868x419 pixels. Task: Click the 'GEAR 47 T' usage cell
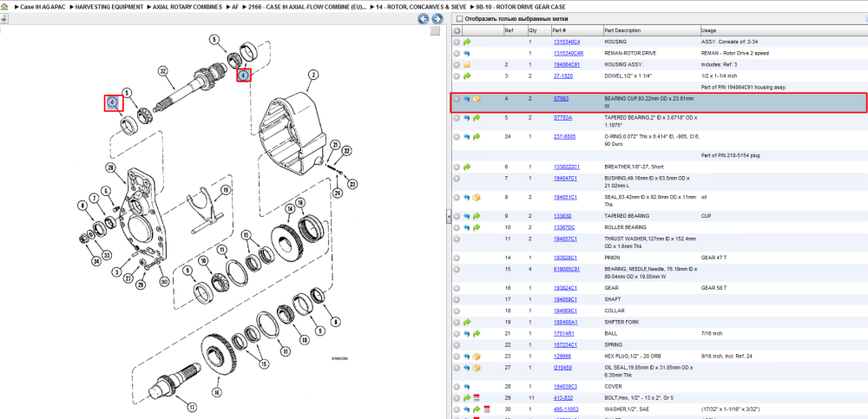(x=714, y=258)
